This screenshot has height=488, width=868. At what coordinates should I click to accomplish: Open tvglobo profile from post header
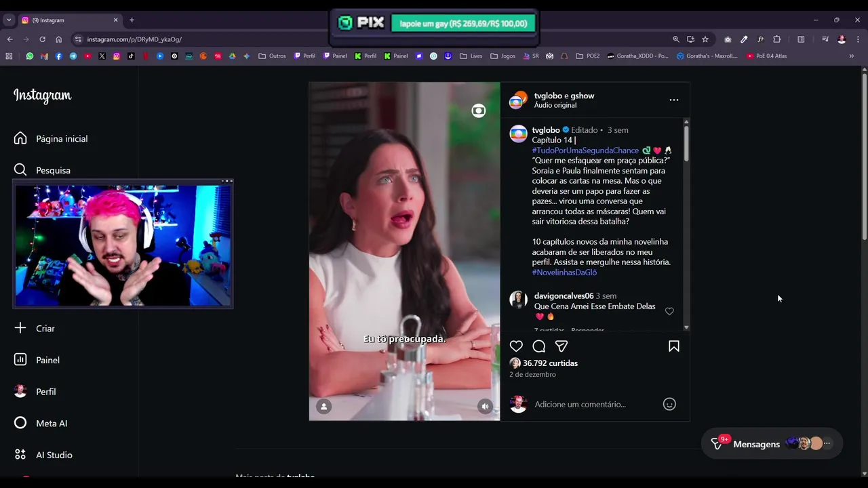pos(548,96)
